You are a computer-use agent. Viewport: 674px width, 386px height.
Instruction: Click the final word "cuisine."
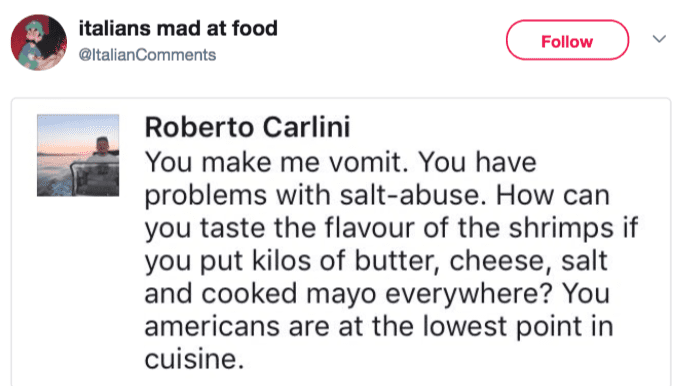pyautogui.click(x=194, y=359)
